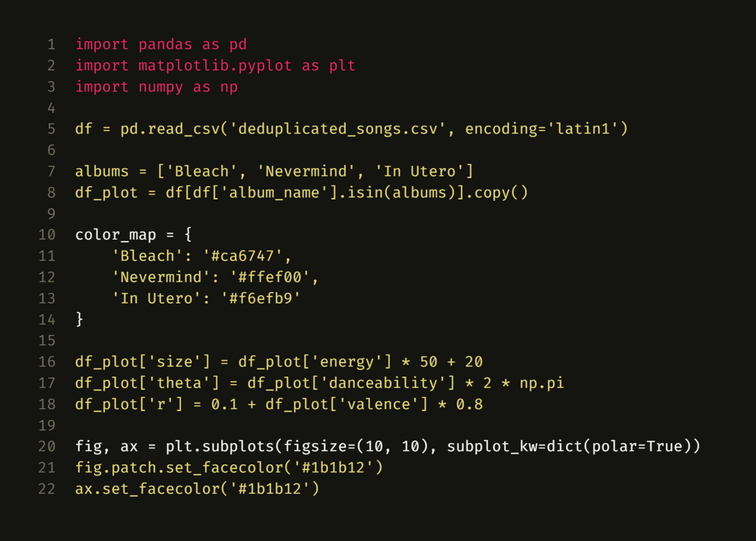The image size is (756, 541).
Task: Click the encoding='latin1' argument
Action: [x=542, y=129]
